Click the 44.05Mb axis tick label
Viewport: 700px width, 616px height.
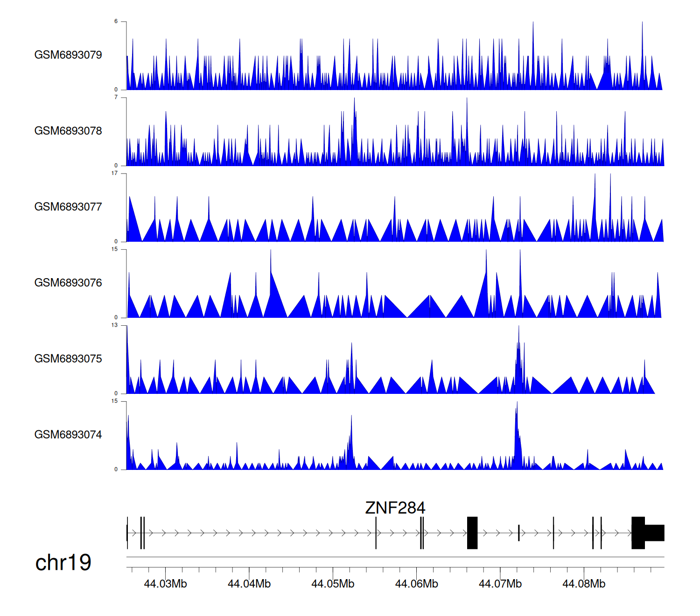pos(333,584)
